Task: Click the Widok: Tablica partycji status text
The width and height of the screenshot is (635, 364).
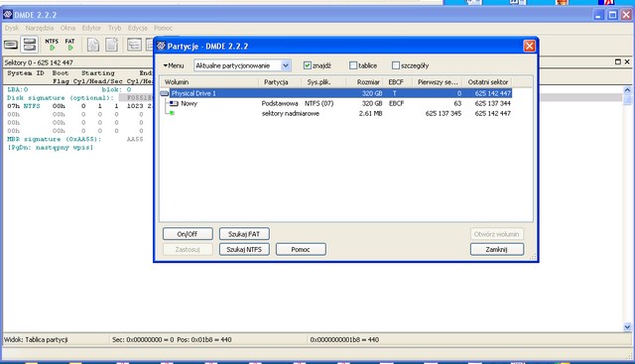Action: [x=36, y=340]
